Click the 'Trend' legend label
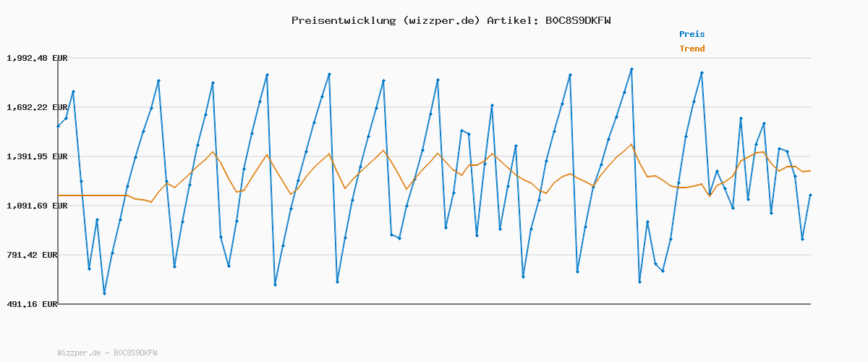868x362 pixels. coord(692,49)
